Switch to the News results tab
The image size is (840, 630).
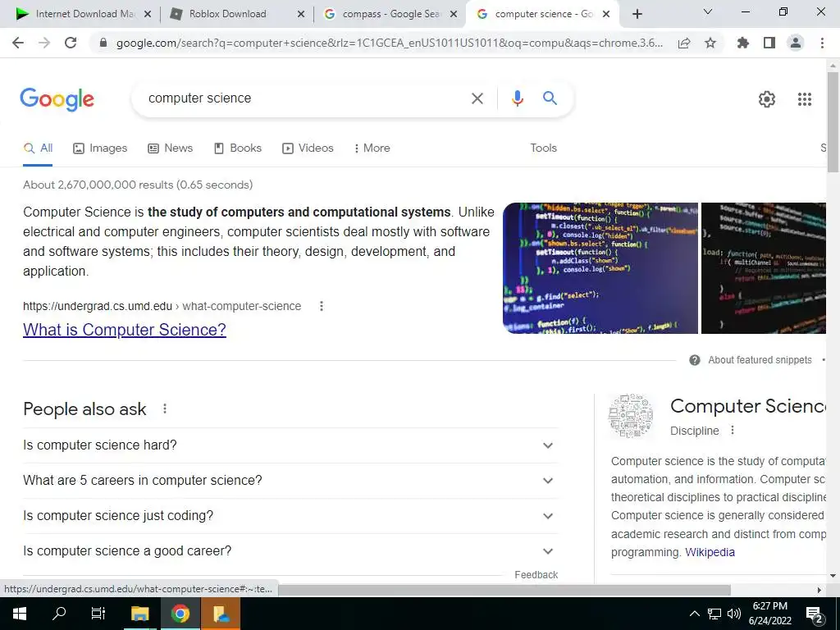[x=171, y=148]
